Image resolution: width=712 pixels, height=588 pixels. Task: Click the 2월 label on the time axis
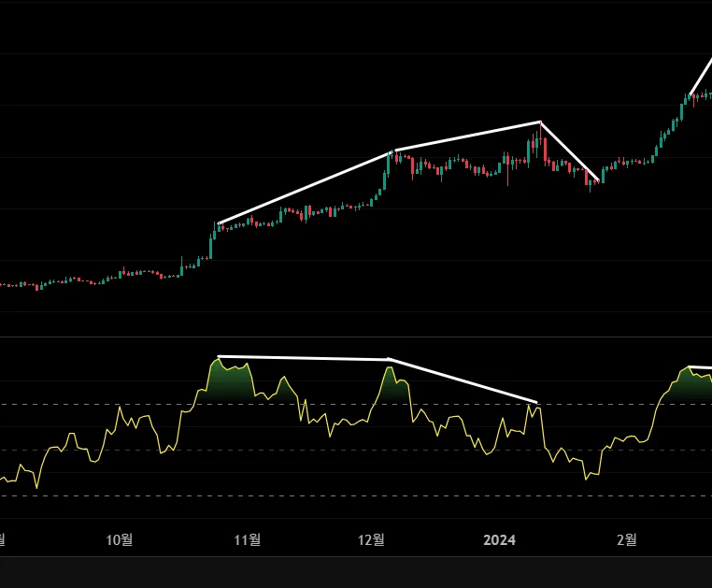pos(626,539)
